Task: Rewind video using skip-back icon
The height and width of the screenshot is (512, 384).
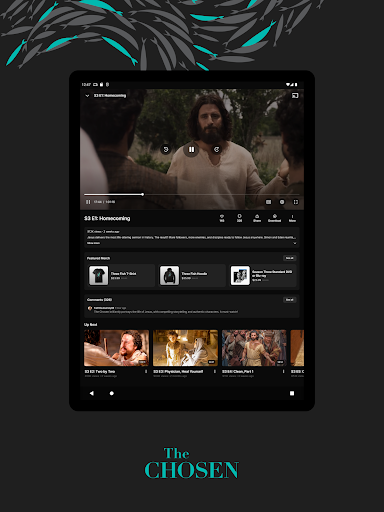Action: pyautogui.click(x=166, y=149)
